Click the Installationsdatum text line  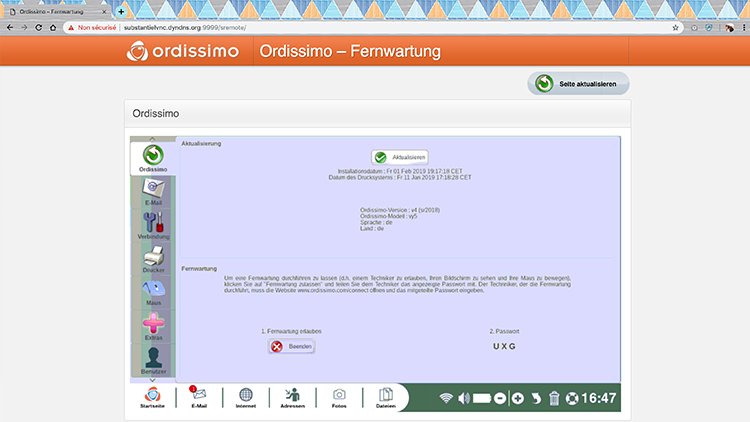400,171
